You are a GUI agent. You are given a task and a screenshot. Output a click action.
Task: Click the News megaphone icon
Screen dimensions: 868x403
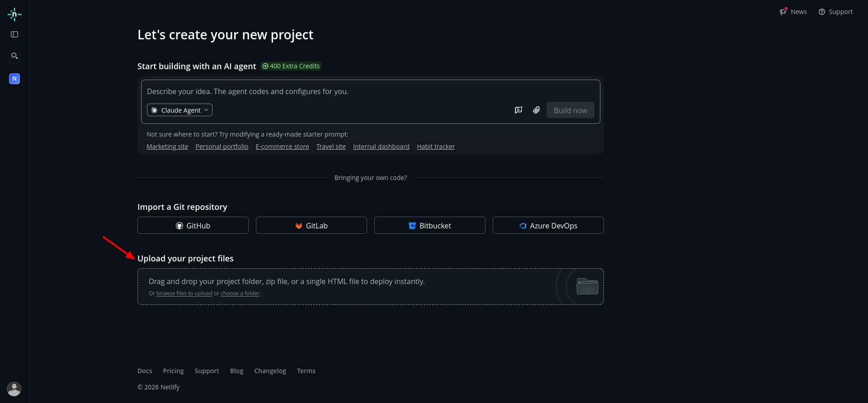[x=783, y=12]
